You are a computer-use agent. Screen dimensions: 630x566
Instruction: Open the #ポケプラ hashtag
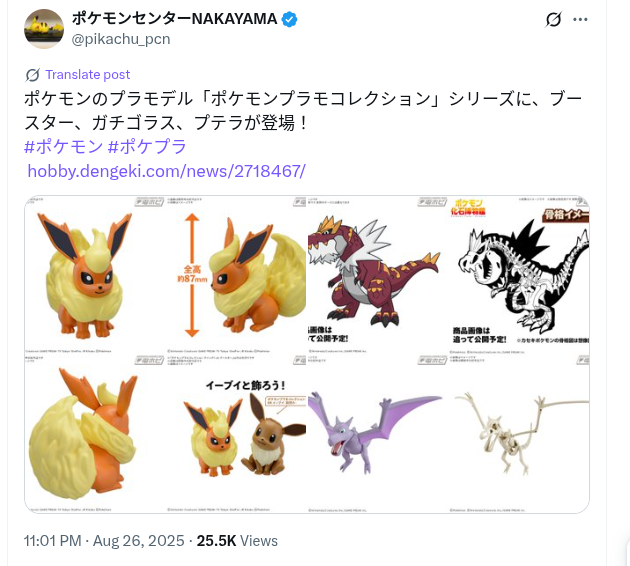click(x=147, y=147)
